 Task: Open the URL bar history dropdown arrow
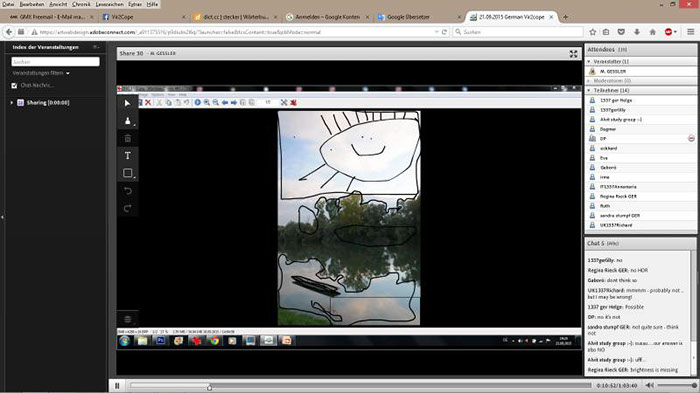click(436, 32)
